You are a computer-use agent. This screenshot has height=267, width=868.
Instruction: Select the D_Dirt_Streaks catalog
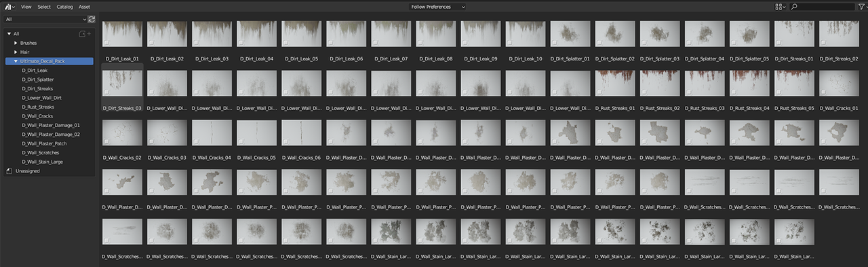tap(37, 88)
